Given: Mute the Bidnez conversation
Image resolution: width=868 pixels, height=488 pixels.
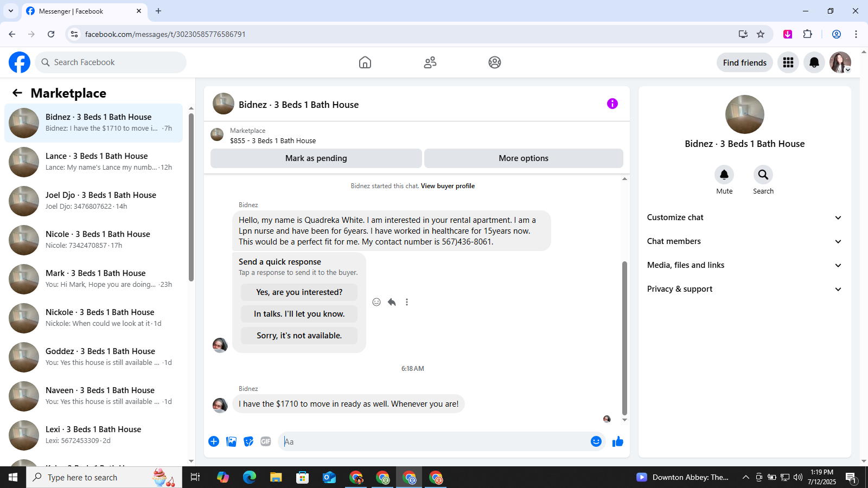Looking at the screenshot, I should click(724, 175).
